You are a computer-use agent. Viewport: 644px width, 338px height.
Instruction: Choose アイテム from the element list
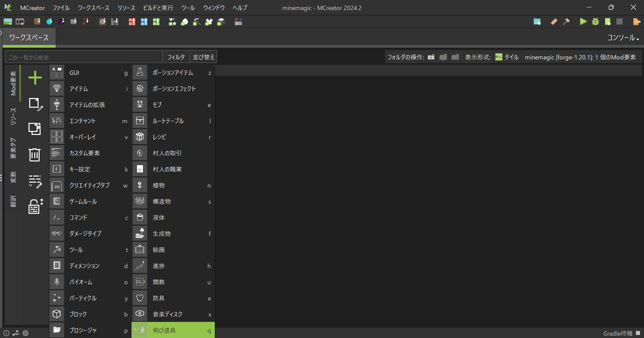tap(90, 89)
